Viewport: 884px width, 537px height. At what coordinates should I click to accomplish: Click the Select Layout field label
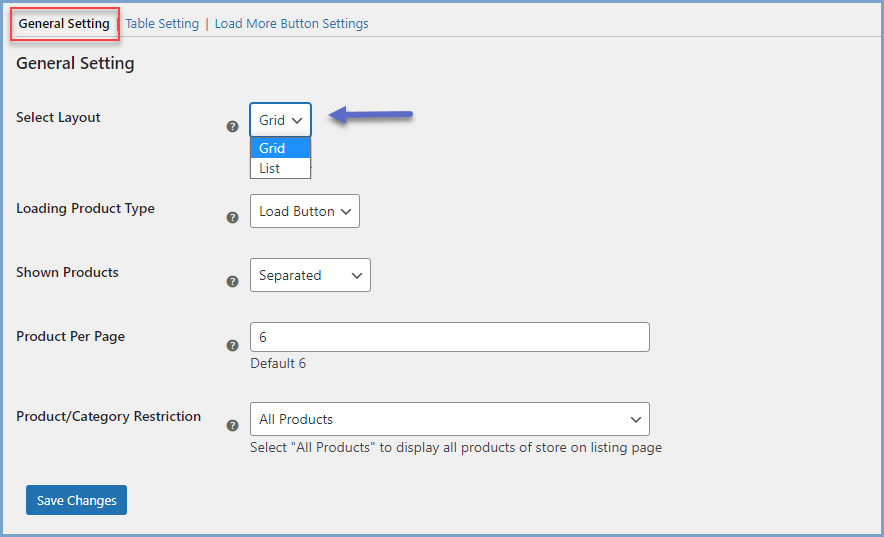(x=58, y=117)
